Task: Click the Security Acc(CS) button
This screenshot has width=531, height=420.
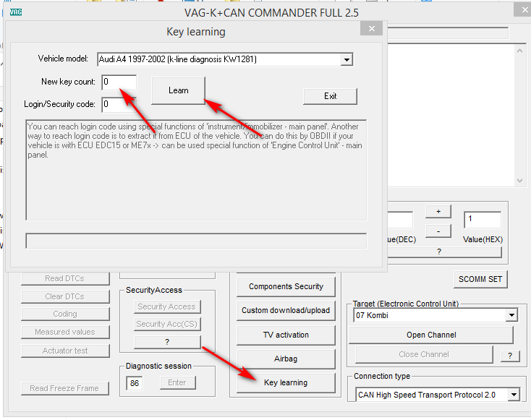Action: coord(167,325)
